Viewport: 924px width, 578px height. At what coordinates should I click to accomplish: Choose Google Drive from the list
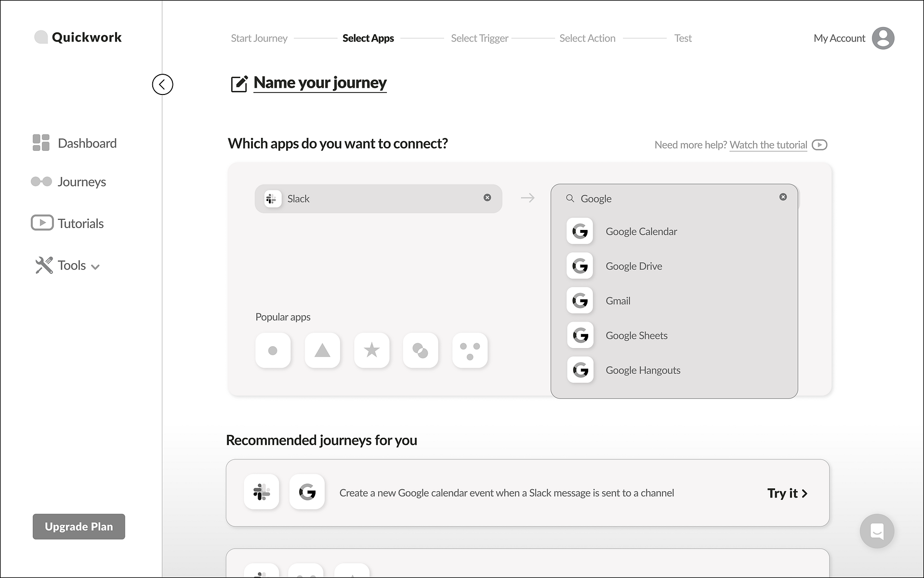(x=674, y=266)
